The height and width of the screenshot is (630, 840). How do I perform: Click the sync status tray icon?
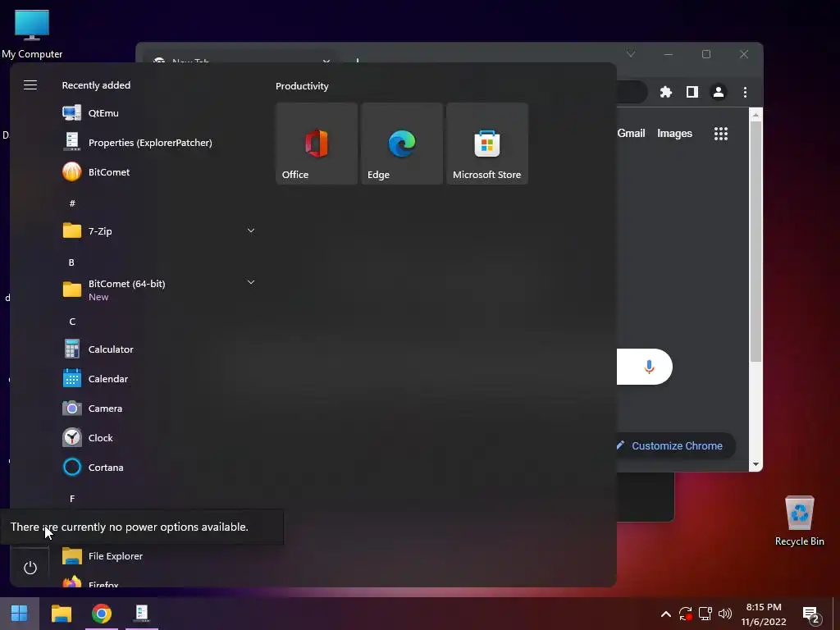[x=685, y=614]
